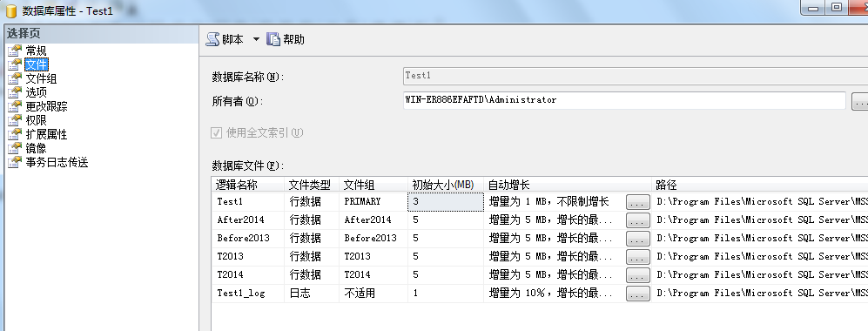Click the 帮助 toolbar label
Viewport: 868px width, 331px height.
point(294,39)
